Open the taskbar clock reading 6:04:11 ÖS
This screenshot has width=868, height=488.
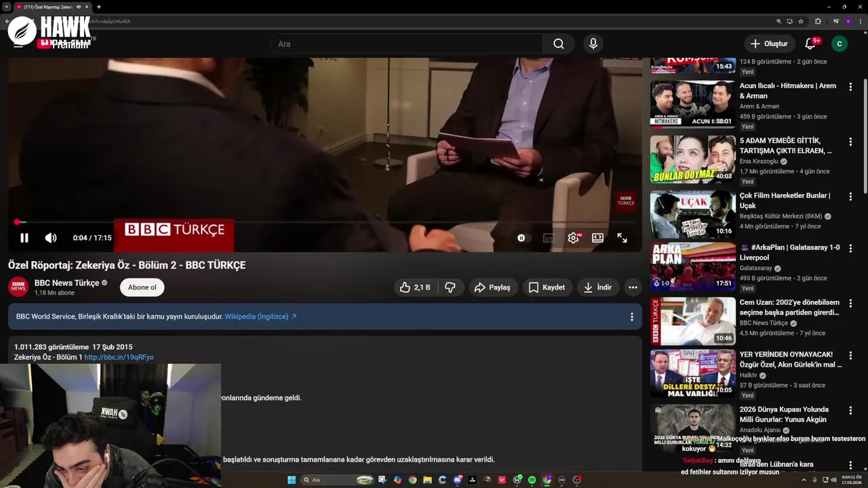click(x=852, y=480)
